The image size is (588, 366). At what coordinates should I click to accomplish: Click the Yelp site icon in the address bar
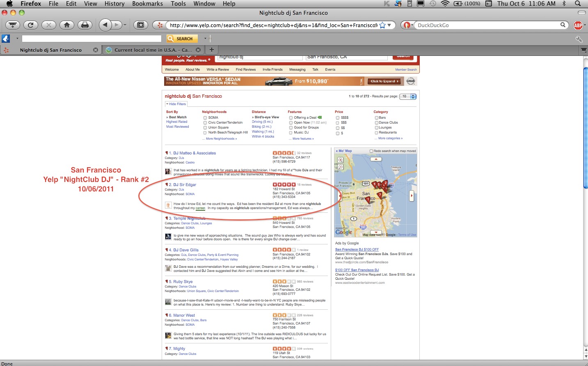(160, 25)
